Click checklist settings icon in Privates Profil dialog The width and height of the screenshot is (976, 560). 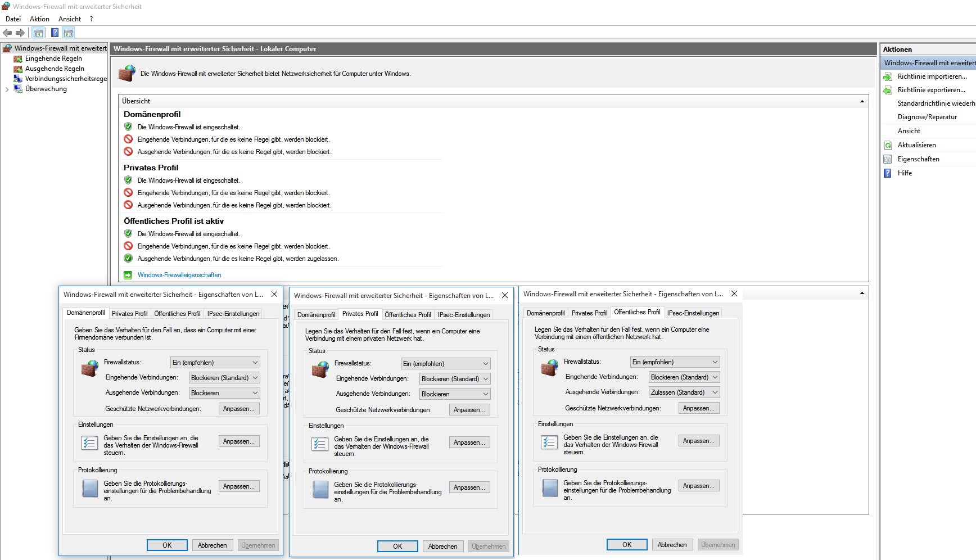click(320, 444)
